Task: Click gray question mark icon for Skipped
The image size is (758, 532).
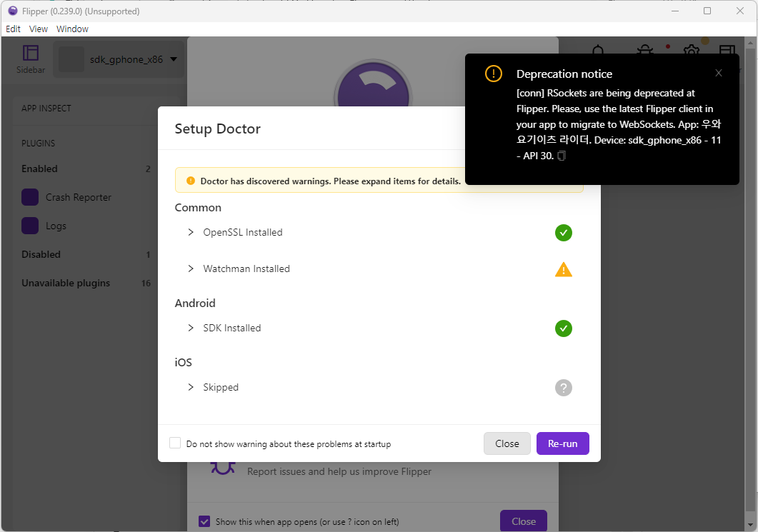Action: [x=563, y=388]
